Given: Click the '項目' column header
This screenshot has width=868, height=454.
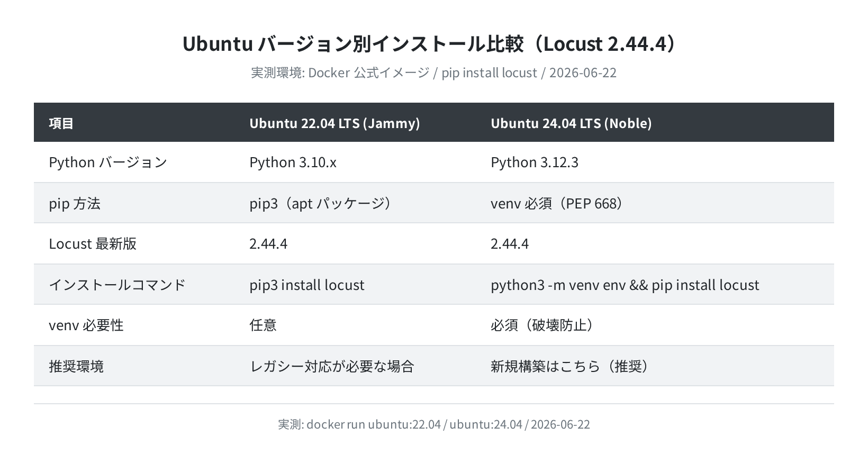Looking at the screenshot, I should [61, 123].
